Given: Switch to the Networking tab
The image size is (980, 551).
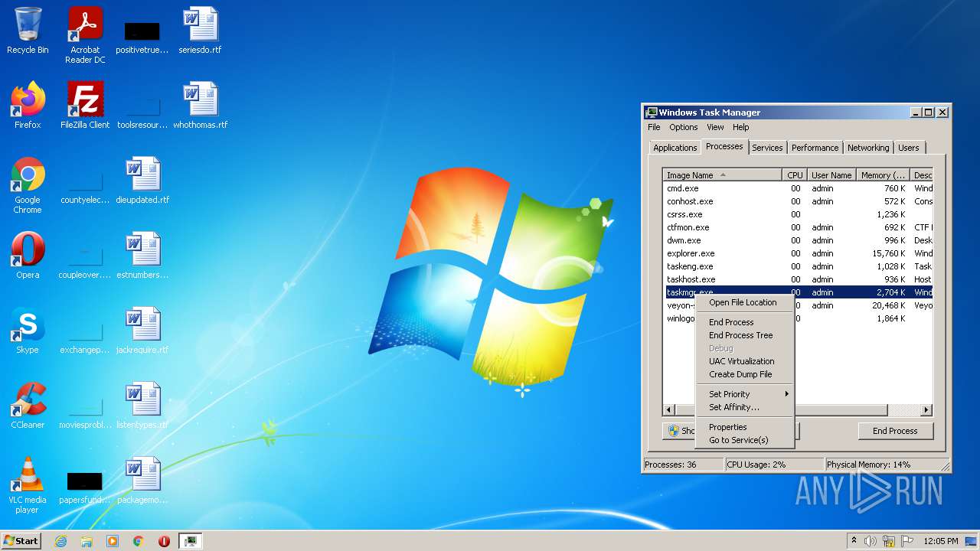Looking at the screenshot, I should (x=868, y=148).
